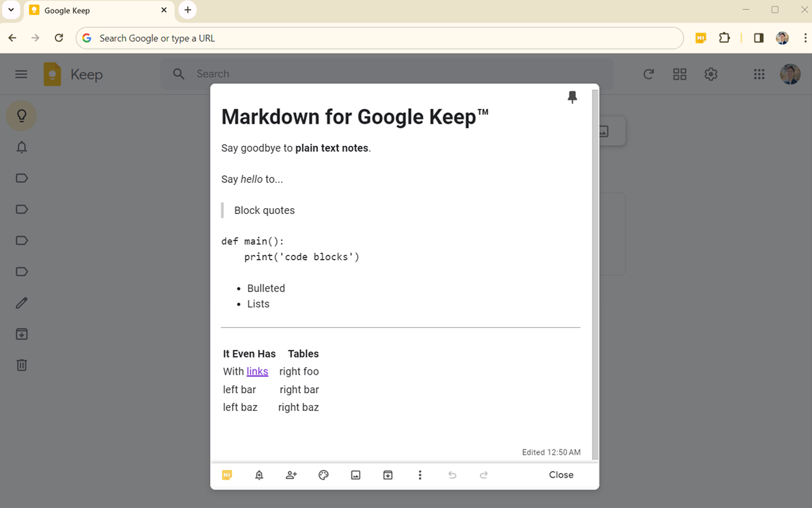The image size is (812, 508).
Task: Click the 'Bulleted' list item
Action: pos(266,288)
